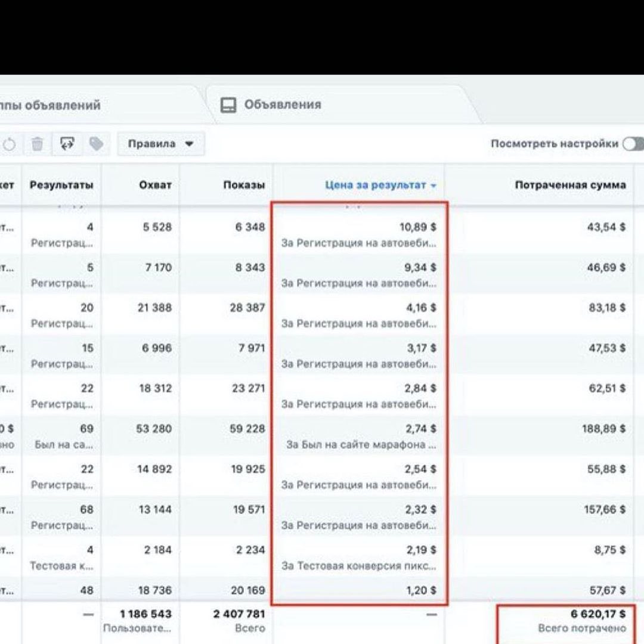Click reach value 18 736

tap(155, 590)
